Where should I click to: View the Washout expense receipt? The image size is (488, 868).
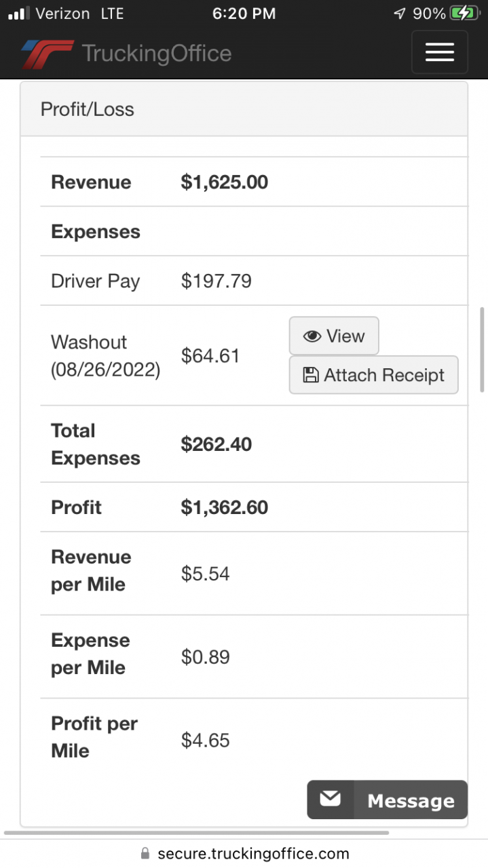point(334,336)
